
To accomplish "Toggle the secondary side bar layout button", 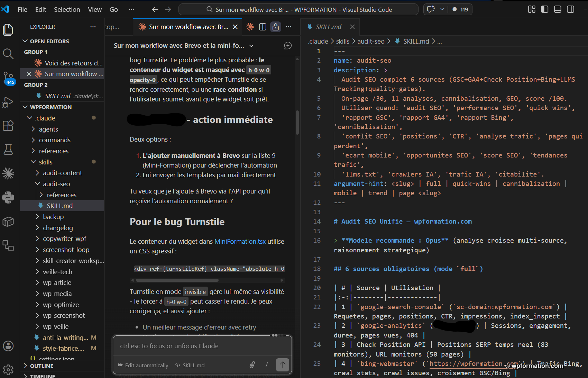I will 571,9.
